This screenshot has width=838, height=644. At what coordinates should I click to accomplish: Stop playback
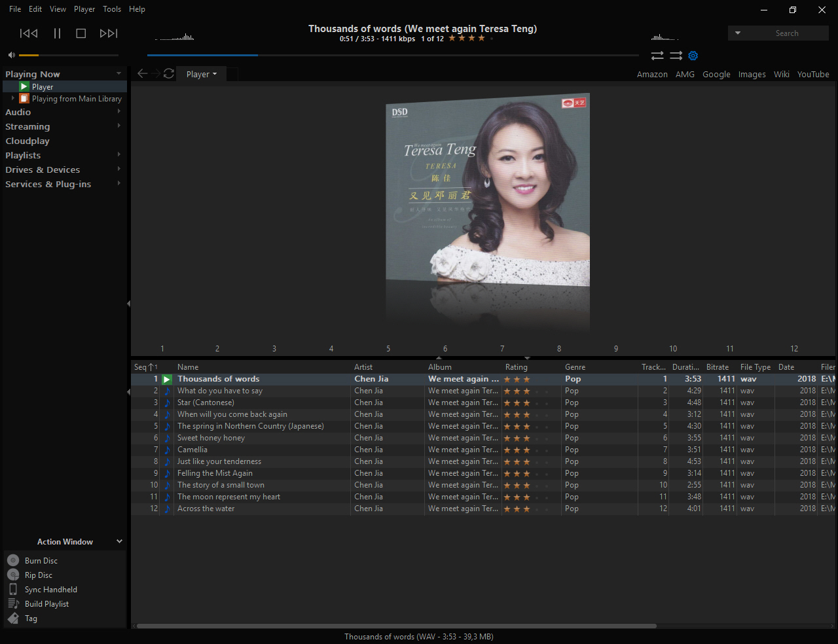(x=81, y=33)
